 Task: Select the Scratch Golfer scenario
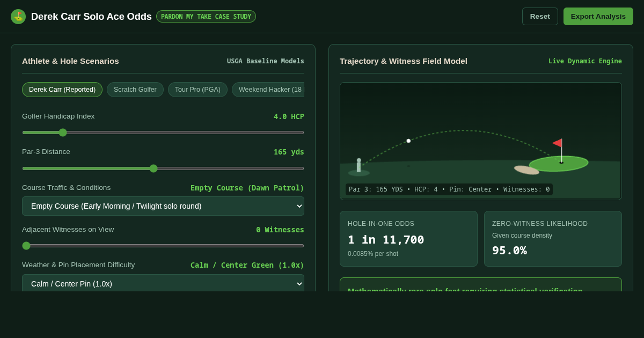(x=135, y=90)
